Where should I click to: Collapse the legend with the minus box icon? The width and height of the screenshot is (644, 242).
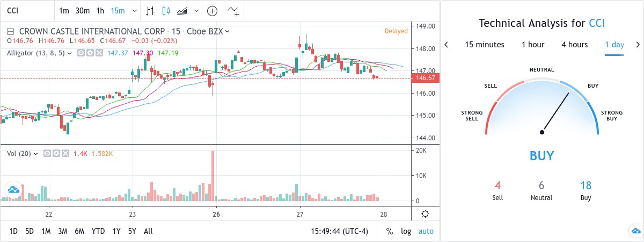click(x=11, y=31)
